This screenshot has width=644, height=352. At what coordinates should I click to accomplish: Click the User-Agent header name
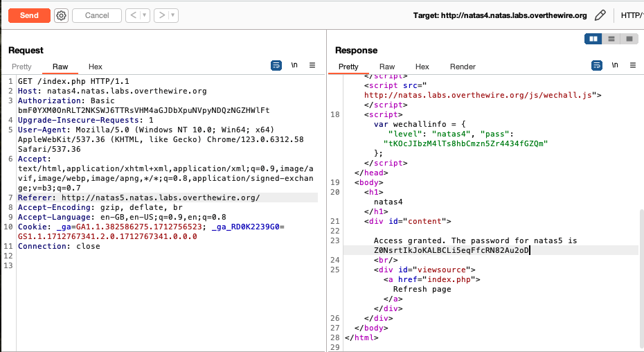(x=42, y=130)
